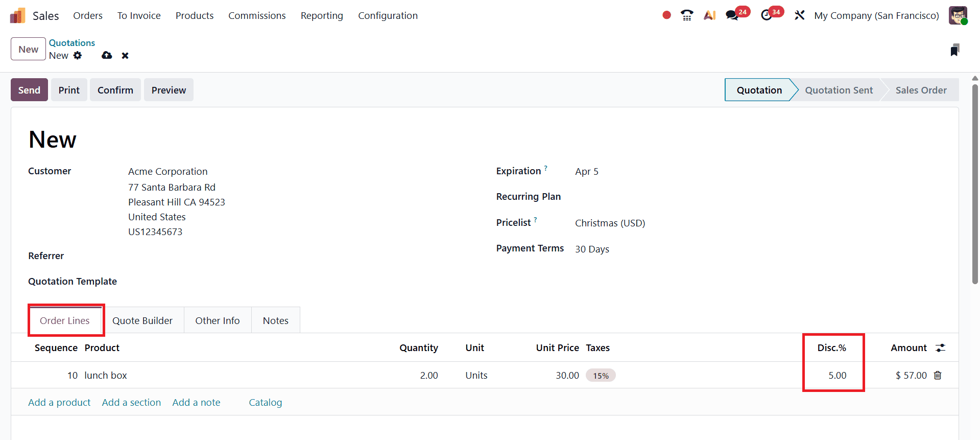The width and height of the screenshot is (980, 440).
Task: Click the Preview button
Action: click(x=169, y=90)
